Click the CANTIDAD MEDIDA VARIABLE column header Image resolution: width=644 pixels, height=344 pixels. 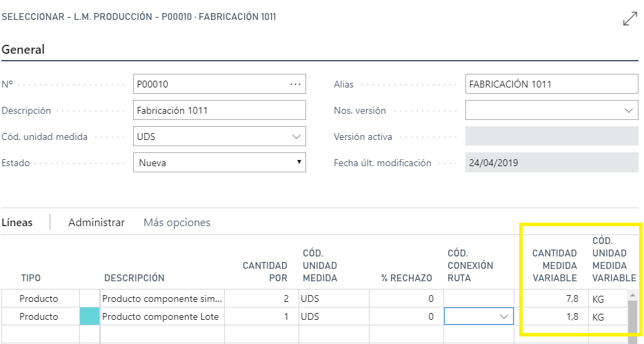pyautogui.click(x=554, y=265)
